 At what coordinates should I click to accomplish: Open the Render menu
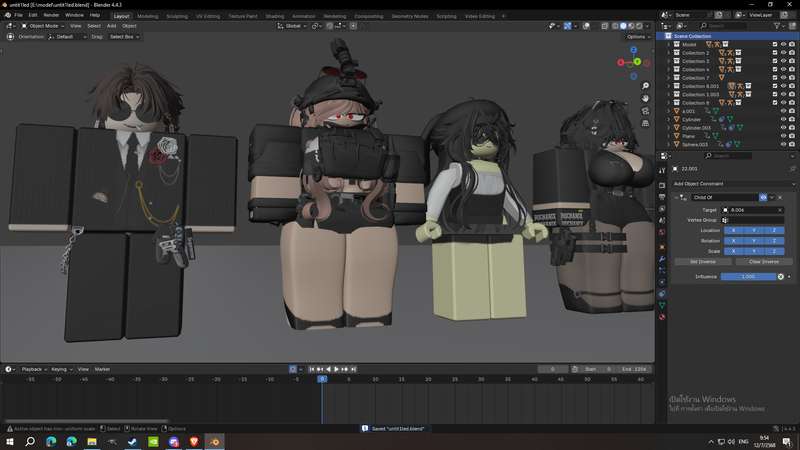point(51,15)
